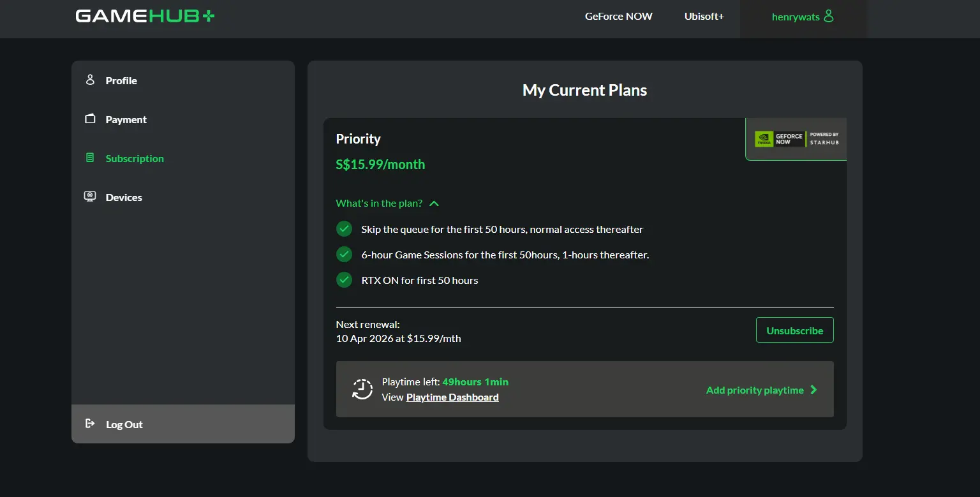Click the playtime clock history icon

362,389
